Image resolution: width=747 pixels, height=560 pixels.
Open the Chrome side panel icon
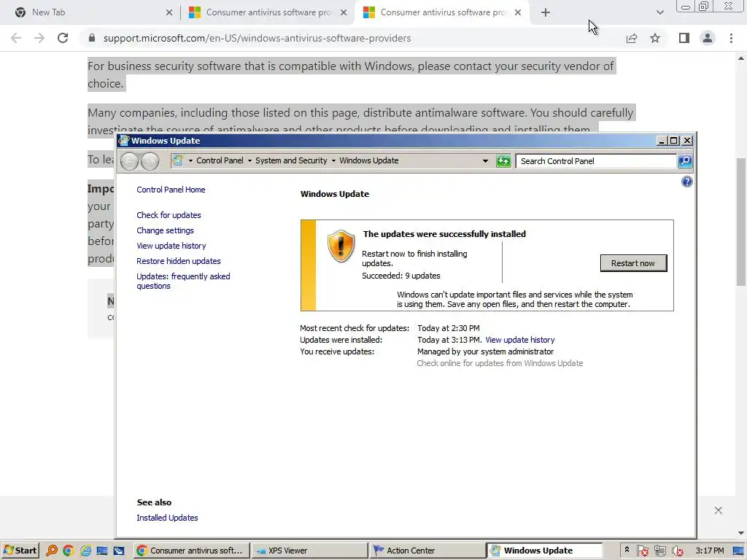pos(684,38)
